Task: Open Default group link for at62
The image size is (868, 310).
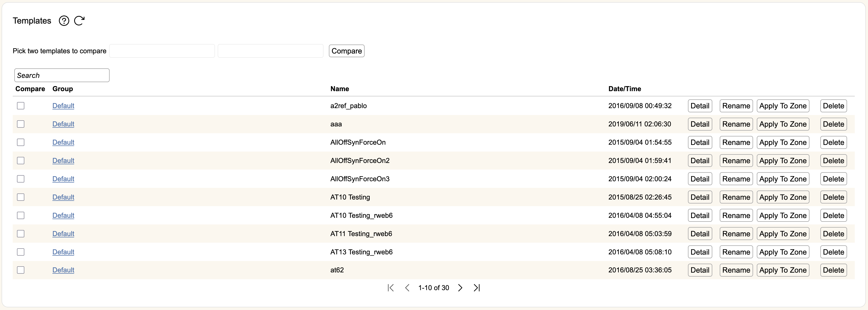Action: point(63,270)
